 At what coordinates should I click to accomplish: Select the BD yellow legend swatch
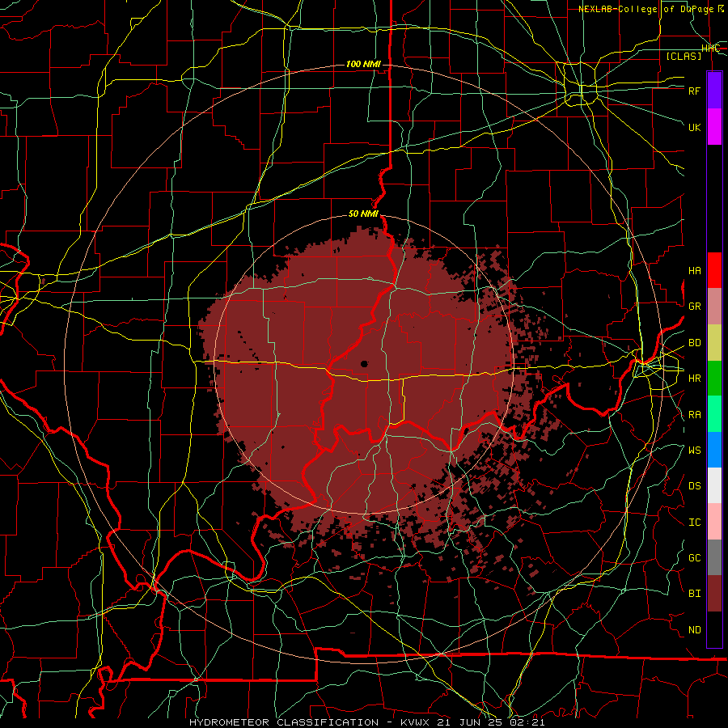coord(714,343)
